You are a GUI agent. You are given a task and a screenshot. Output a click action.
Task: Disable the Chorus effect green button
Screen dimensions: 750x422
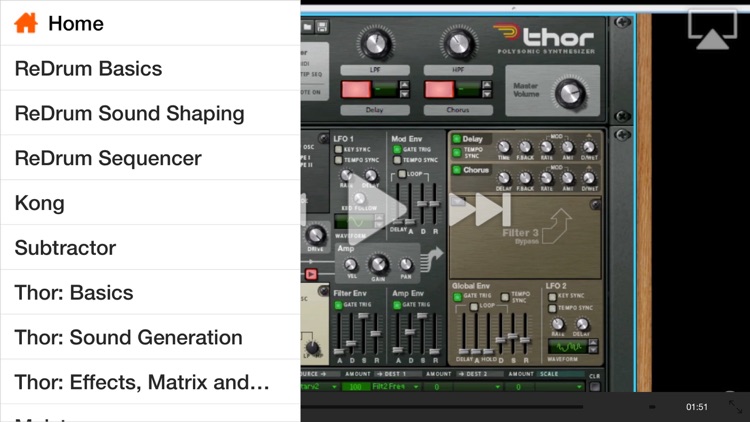(x=457, y=170)
